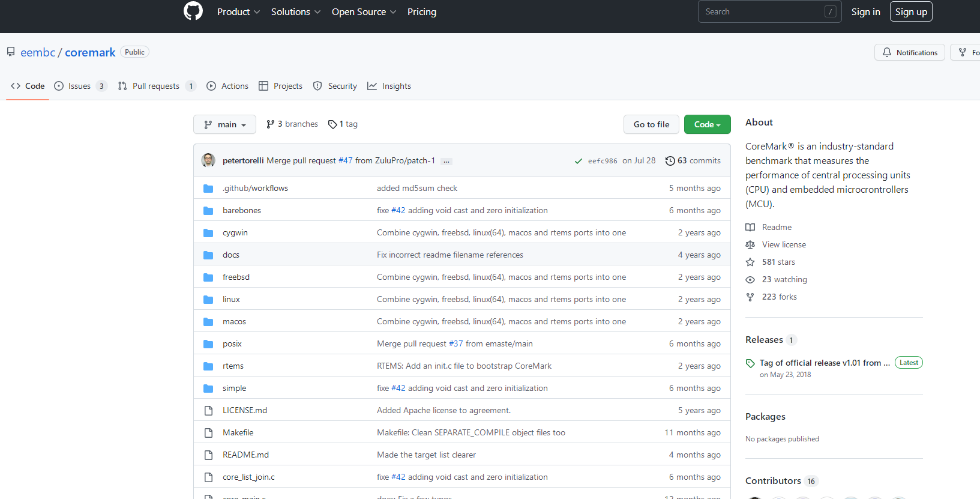View the 3 branches link
Image resolution: width=980 pixels, height=499 pixels.
click(292, 124)
